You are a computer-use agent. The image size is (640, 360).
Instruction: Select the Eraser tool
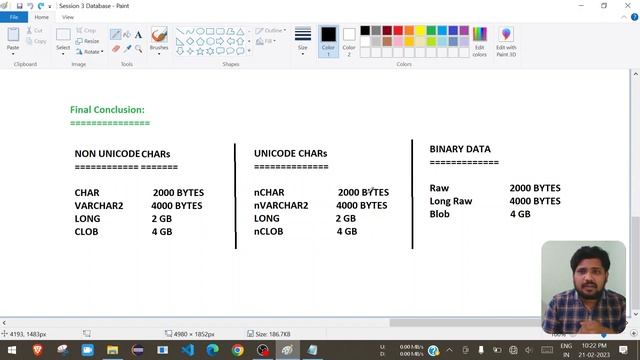pos(116,49)
